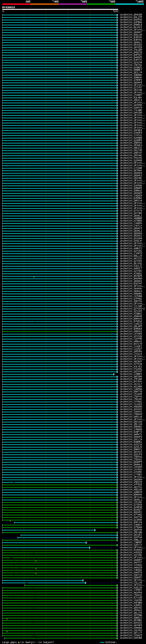This screenshot has height=644, width=146.
Task: Select hit label UniRef100_Q9V1G0
Action: click(x=131, y=623)
